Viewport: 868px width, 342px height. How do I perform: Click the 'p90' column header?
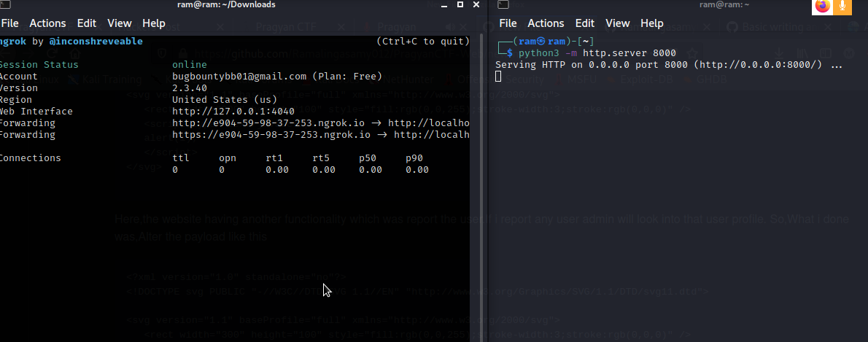414,158
